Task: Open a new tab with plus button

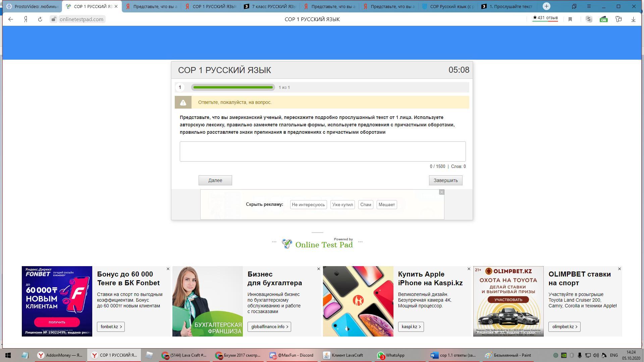Action: click(546, 6)
